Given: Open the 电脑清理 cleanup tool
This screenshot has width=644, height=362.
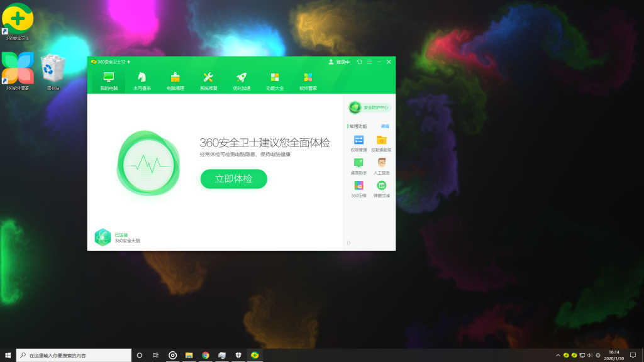Looking at the screenshot, I should pyautogui.click(x=174, y=79).
